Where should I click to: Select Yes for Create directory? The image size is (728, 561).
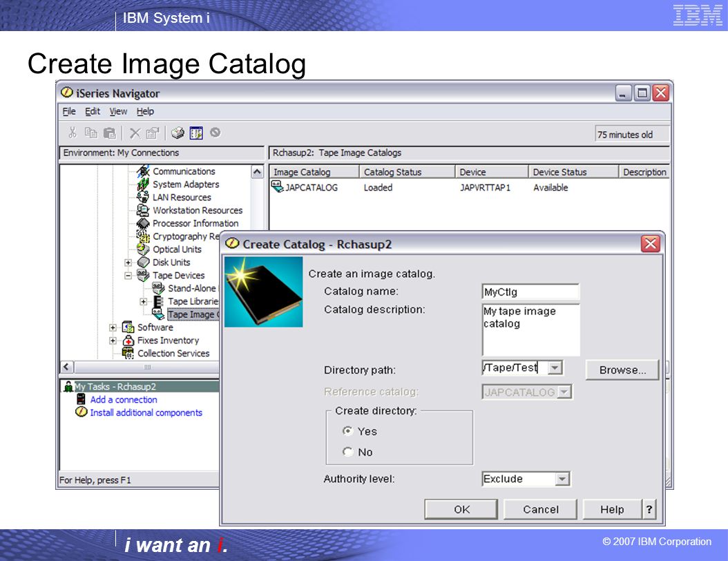point(347,431)
